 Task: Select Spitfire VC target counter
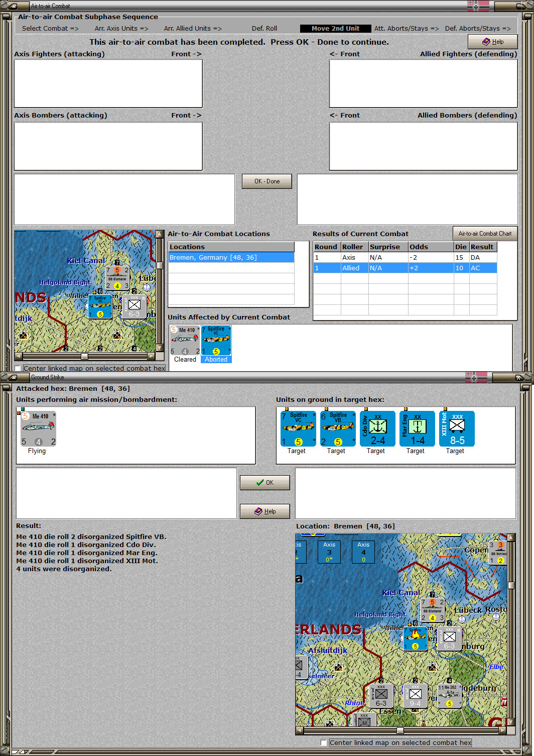click(x=299, y=428)
